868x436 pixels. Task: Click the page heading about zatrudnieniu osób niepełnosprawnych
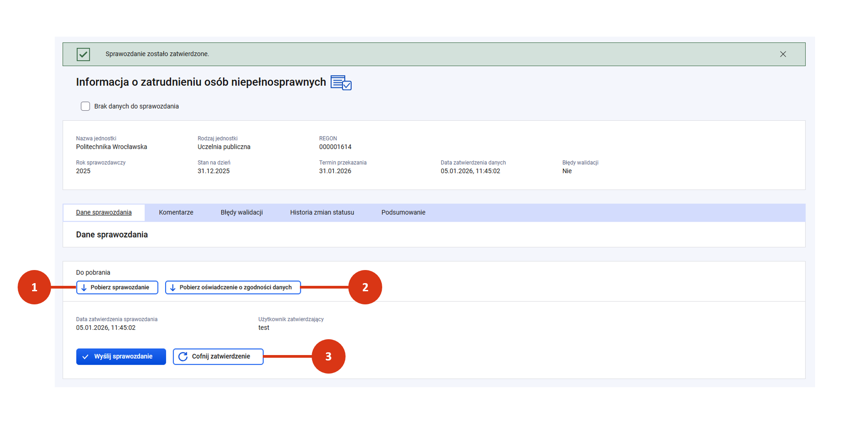[x=201, y=82]
